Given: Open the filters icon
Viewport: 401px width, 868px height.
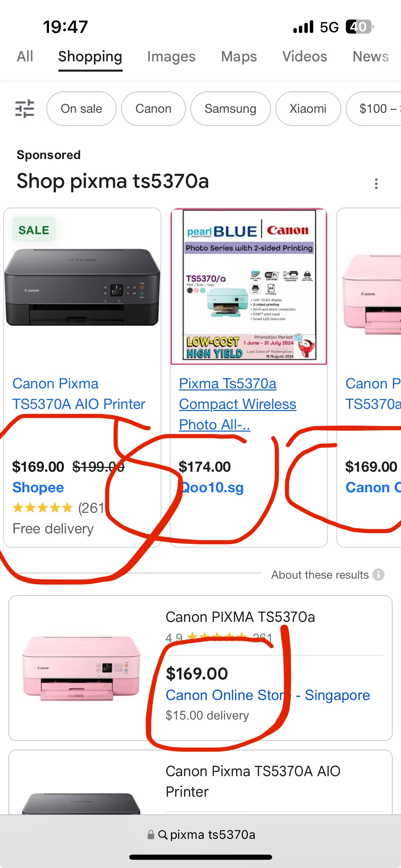Looking at the screenshot, I should (24, 108).
